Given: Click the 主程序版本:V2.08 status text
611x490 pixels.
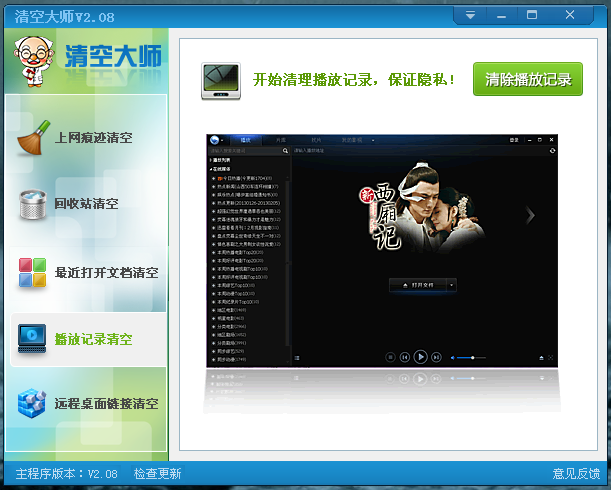Looking at the screenshot, I should click(x=66, y=474).
